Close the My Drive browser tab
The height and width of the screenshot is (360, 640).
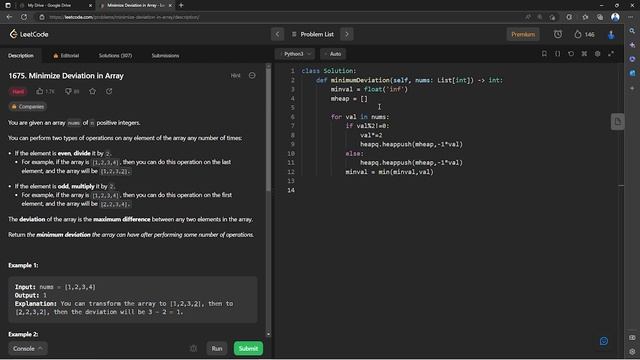pyautogui.click(x=90, y=5)
